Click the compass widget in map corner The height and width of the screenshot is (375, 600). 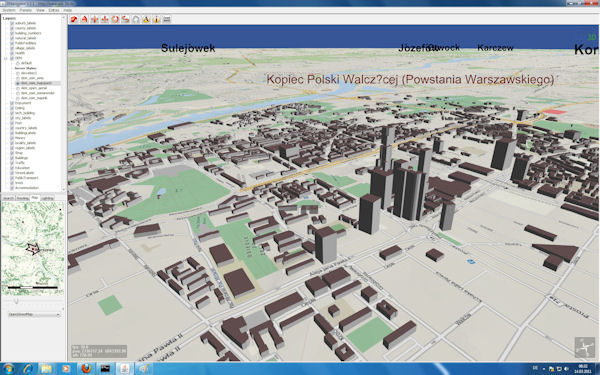tap(584, 347)
